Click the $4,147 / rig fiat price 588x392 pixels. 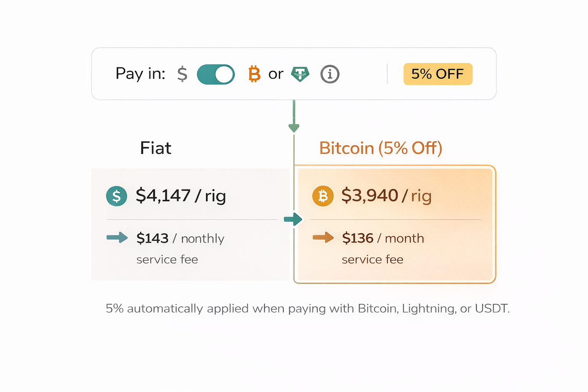click(x=181, y=196)
